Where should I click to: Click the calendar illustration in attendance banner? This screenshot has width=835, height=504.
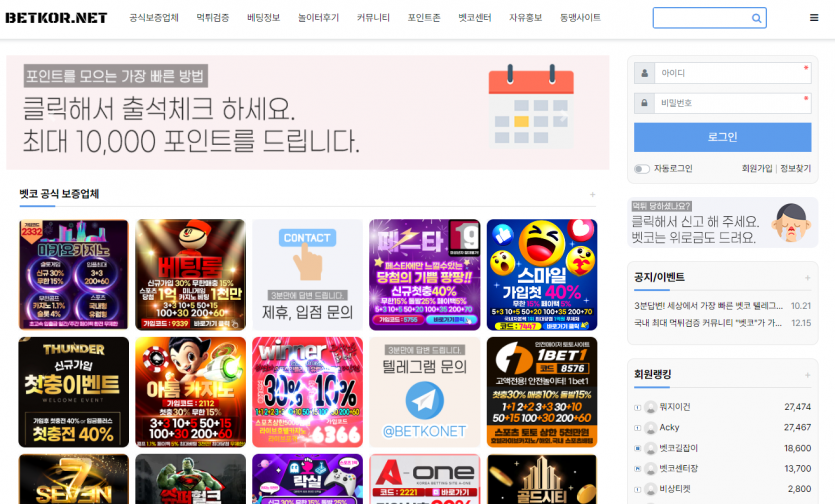click(x=531, y=105)
